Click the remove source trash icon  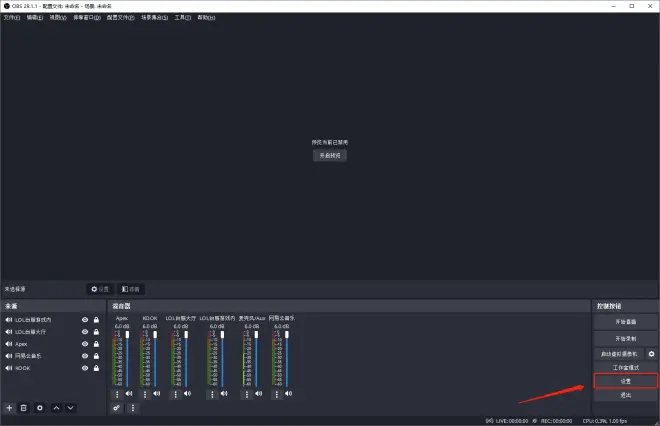pos(24,408)
